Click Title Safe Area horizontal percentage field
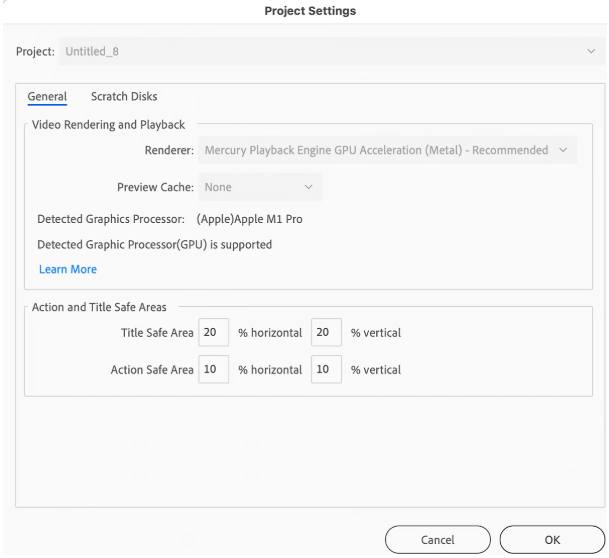 tap(213, 333)
